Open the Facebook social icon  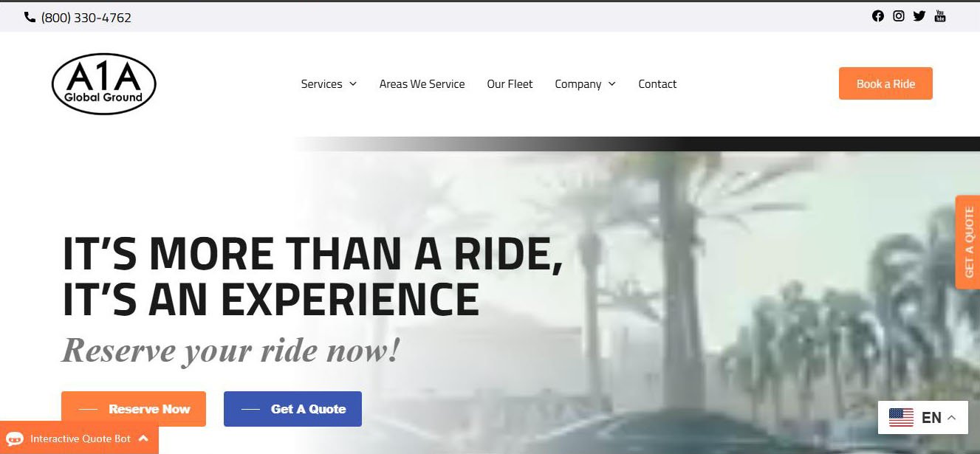[x=877, y=16]
